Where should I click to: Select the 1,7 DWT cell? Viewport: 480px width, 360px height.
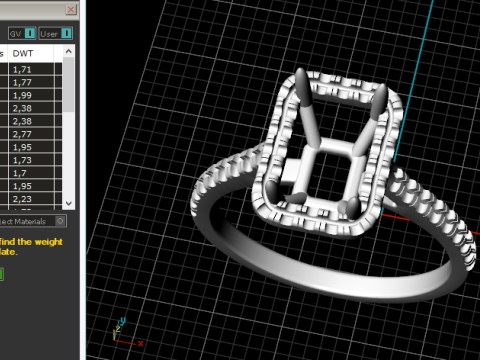[31, 173]
